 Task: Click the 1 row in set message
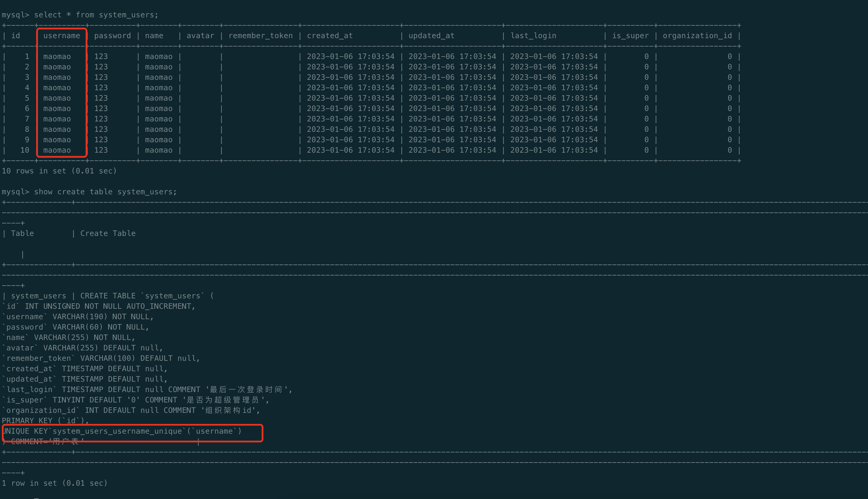[55, 483]
